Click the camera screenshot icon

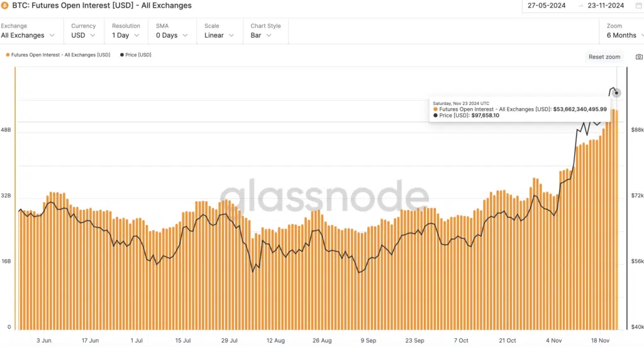(639, 57)
